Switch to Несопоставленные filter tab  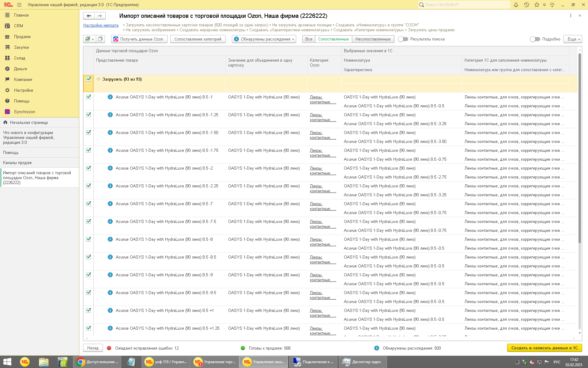point(373,39)
